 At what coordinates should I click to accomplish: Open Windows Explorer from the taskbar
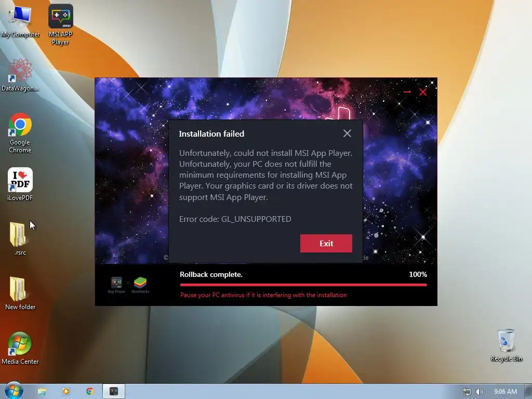tap(42, 392)
